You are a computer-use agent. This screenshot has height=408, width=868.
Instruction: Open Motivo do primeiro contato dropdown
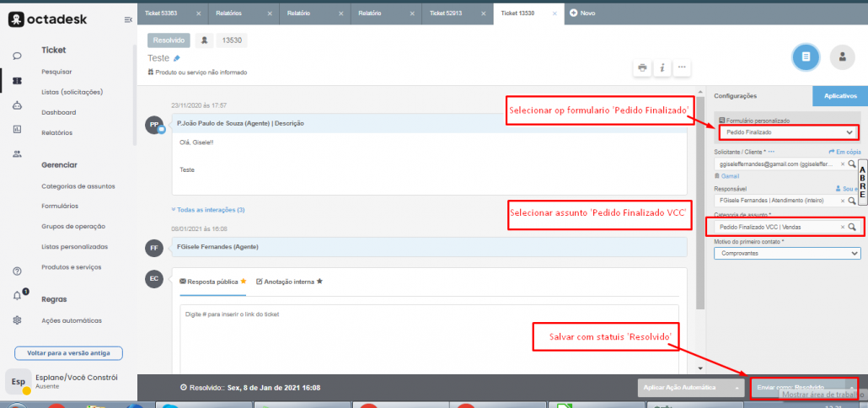point(787,253)
